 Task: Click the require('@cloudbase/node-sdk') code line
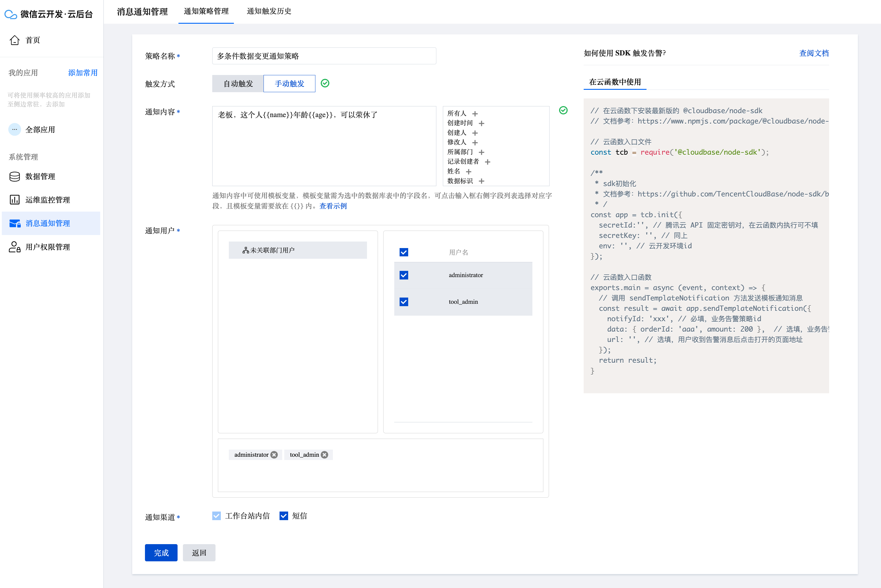pyautogui.click(x=680, y=152)
